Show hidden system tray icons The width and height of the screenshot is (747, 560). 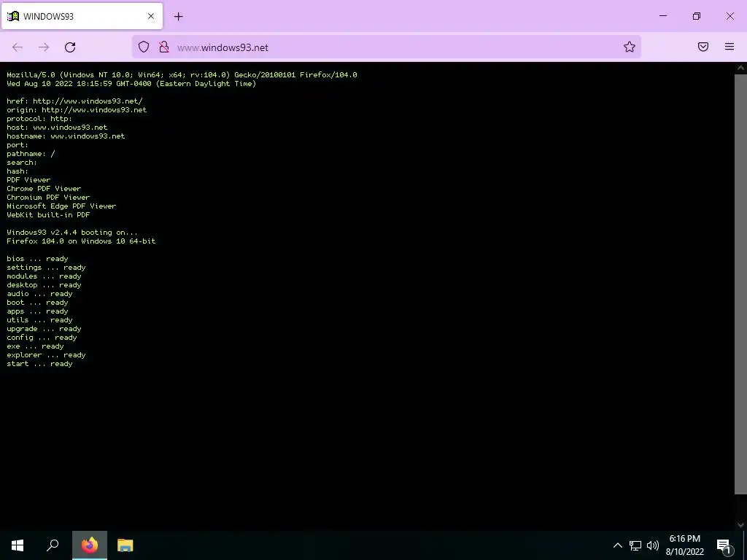point(617,545)
